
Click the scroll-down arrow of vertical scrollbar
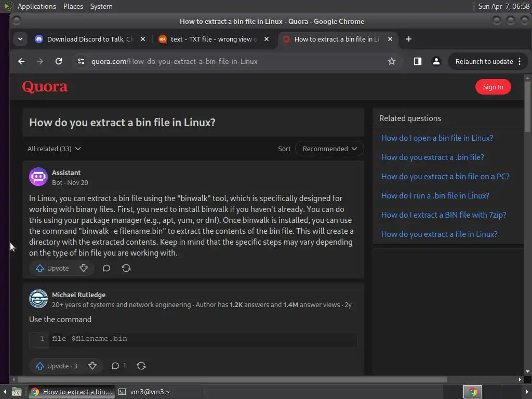coord(528,371)
